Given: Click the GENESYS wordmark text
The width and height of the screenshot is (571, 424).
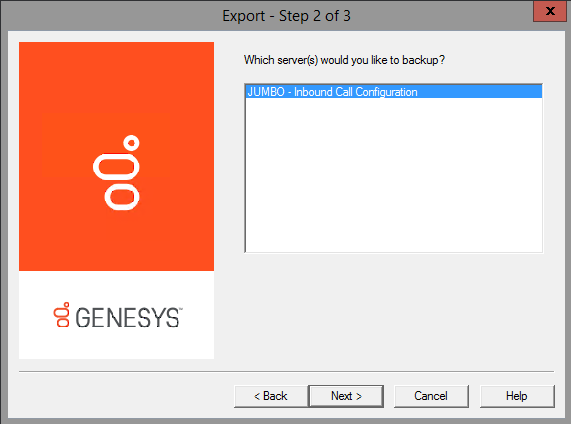Looking at the screenshot, I should pyautogui.click(x=127, y=318).
